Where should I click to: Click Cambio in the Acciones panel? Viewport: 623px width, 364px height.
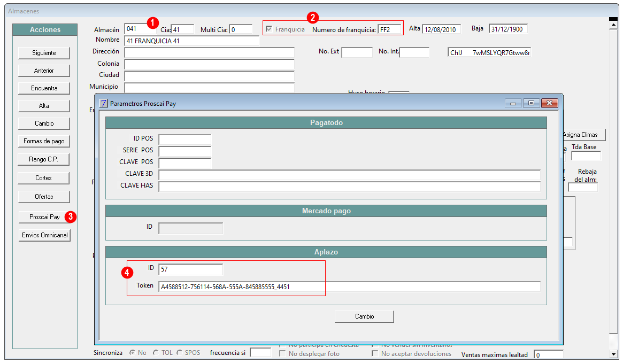tap(44, 123)
